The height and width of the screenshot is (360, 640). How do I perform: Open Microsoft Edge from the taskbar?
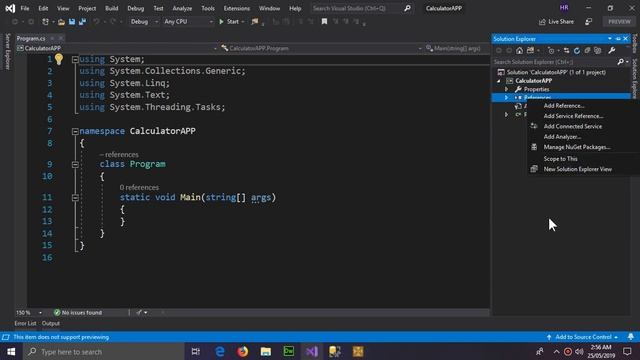[x=220, y=351]
